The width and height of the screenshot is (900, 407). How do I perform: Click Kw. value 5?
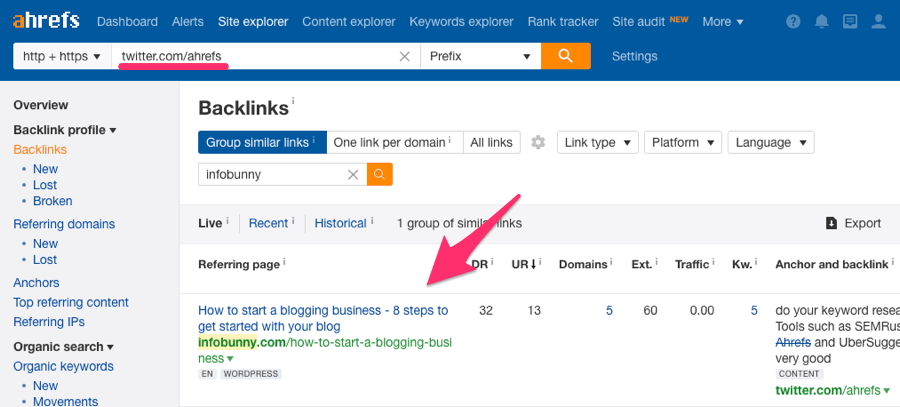[x=754, y=311]
